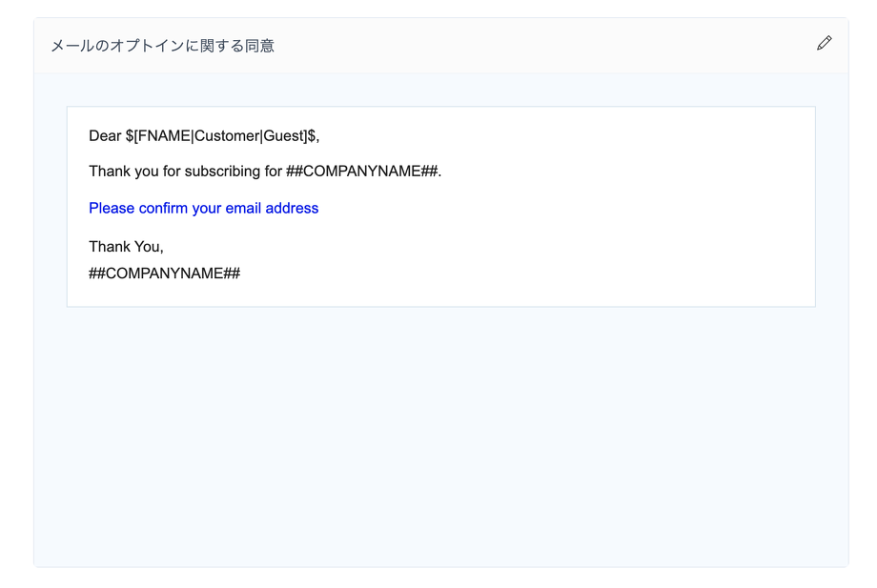Click the pencil edit icon
877x588 pixels.
pyautogui.click(x=824, y=43)
